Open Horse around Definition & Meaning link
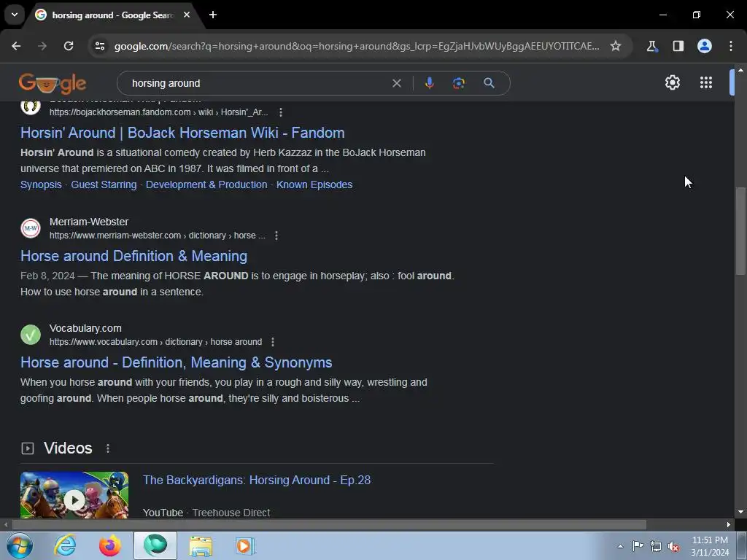This screenshot has width=747, height=560. click(134, 256)
